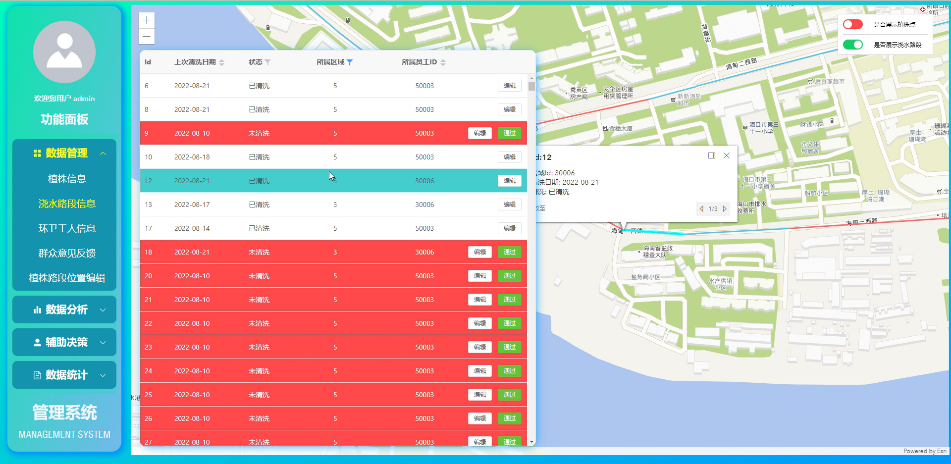Image resolution: width=951 pixels, height=464 pixels.
Task: Click 编辑 button in row Id 20
Action: coord(480,276)
